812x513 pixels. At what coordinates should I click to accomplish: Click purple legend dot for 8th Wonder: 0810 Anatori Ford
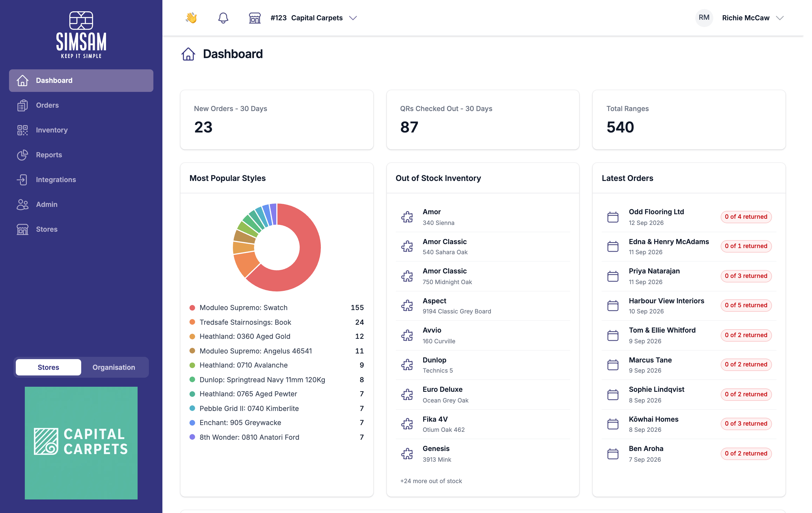(192, 437)
